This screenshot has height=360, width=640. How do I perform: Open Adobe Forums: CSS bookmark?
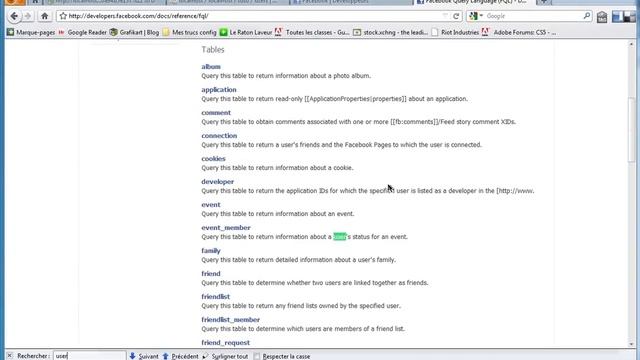pyautogui.click(x=519, y=32)
